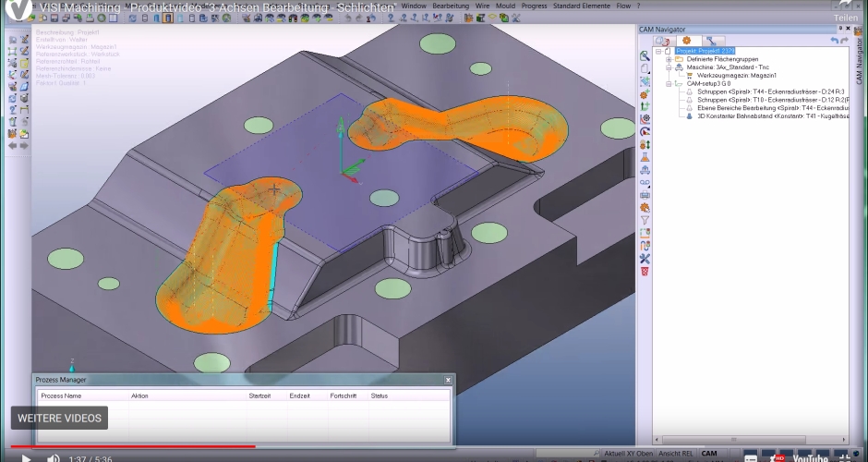Open the Flow menu
868x462 pixels.
click(x=623, y=6)
